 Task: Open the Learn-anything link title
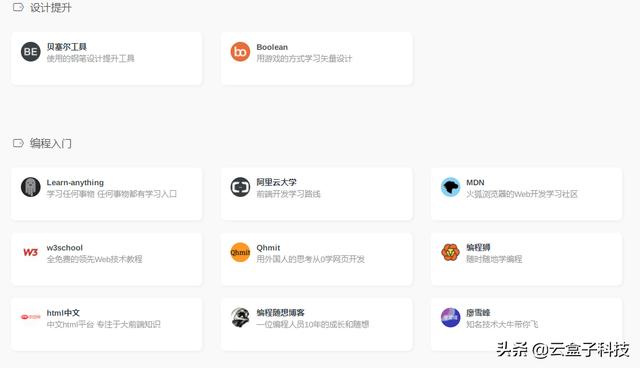(x=75, y=182)
